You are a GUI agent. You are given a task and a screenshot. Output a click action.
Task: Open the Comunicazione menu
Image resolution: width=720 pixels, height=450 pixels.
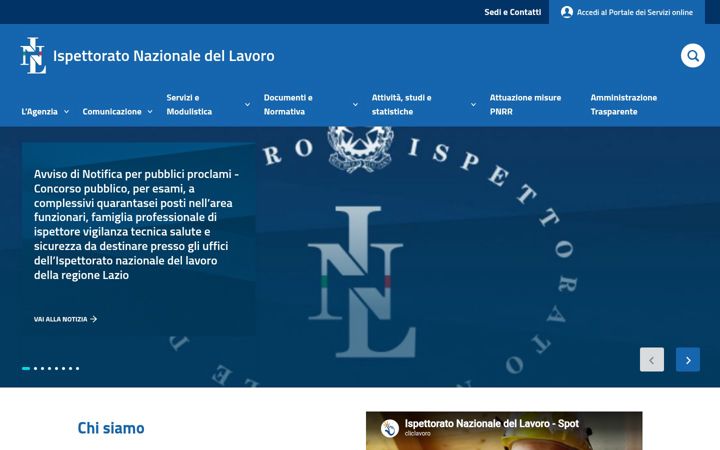(x=112, y=112)
